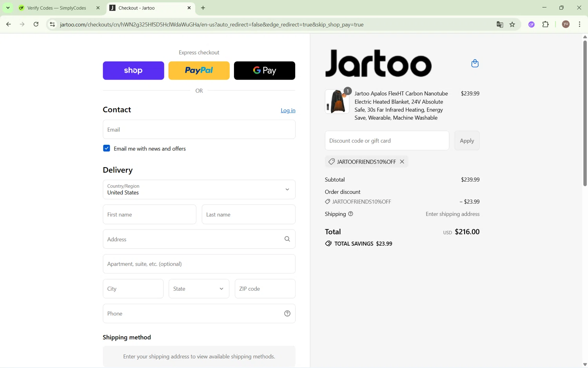This screenshot has width=588, height=368.
Task: Click the page vertical scrollbar
Action: 585,113
